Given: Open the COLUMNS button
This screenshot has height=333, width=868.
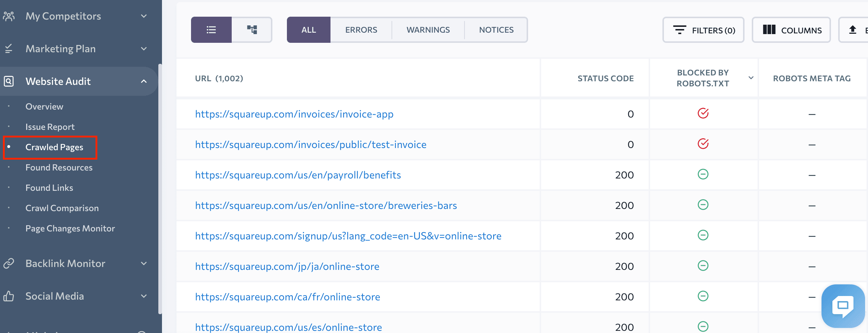Looking at the screenshot, I should click(791, 30).
